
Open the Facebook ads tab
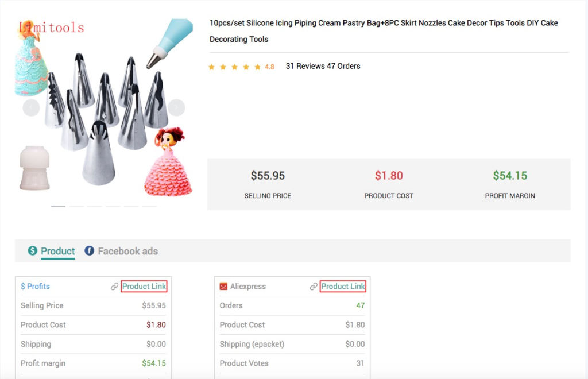(x=128, y=251)
